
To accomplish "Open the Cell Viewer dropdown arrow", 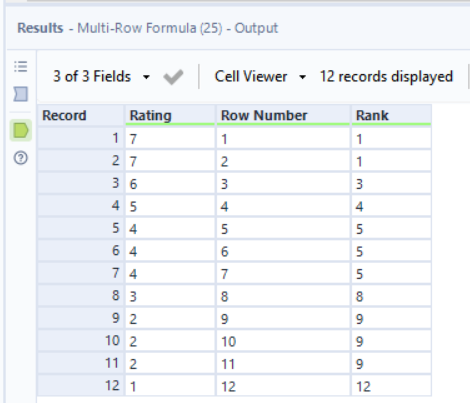I will coord(302,77).
